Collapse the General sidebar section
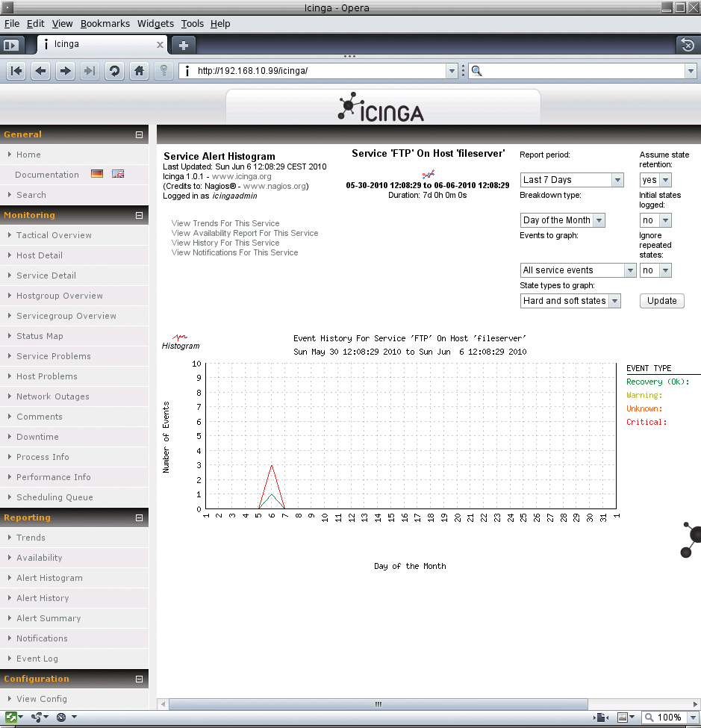Viewport: 701px width, 728px height. (x=139, y=135)
